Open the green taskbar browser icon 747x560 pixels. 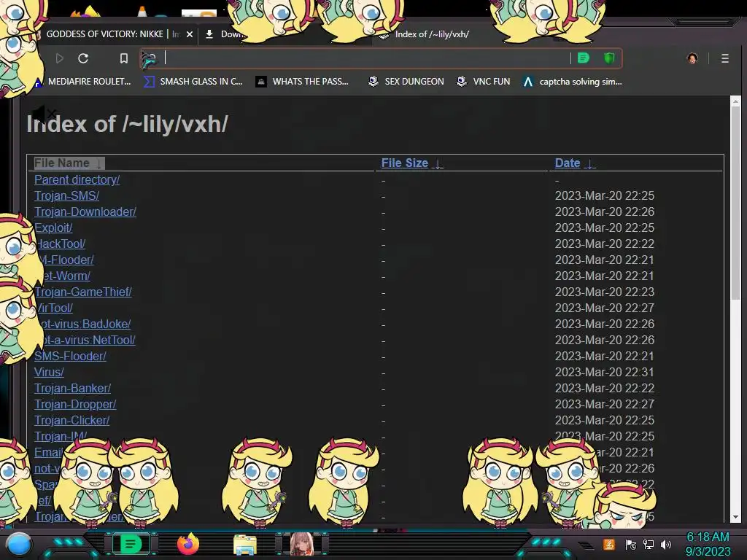tap(131, 544)
